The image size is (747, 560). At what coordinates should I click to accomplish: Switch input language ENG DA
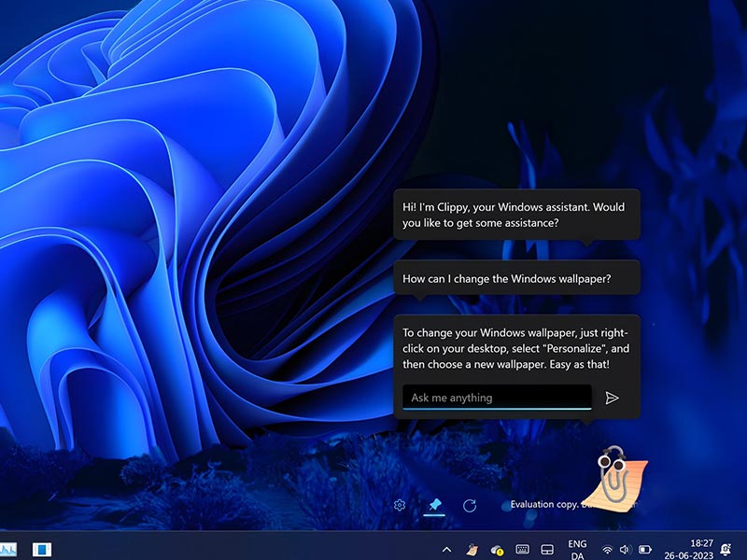tap(577, 550)
